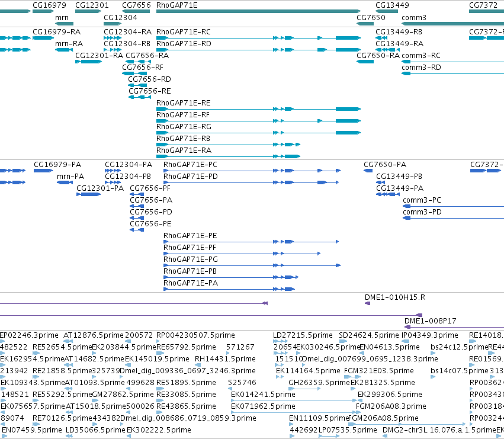This screenshot has height=439, width=504.
Task: Select protein mrn-PA label
Action: pos(70,177)
